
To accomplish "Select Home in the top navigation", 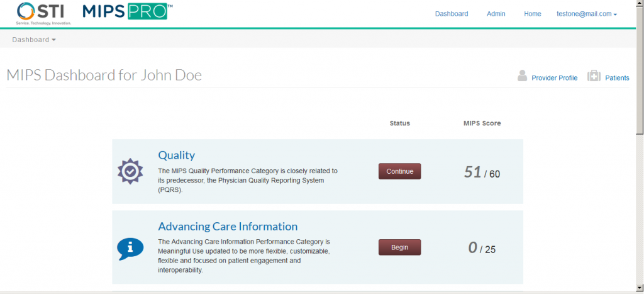I will pyautogui.click(x=532, y=14).
